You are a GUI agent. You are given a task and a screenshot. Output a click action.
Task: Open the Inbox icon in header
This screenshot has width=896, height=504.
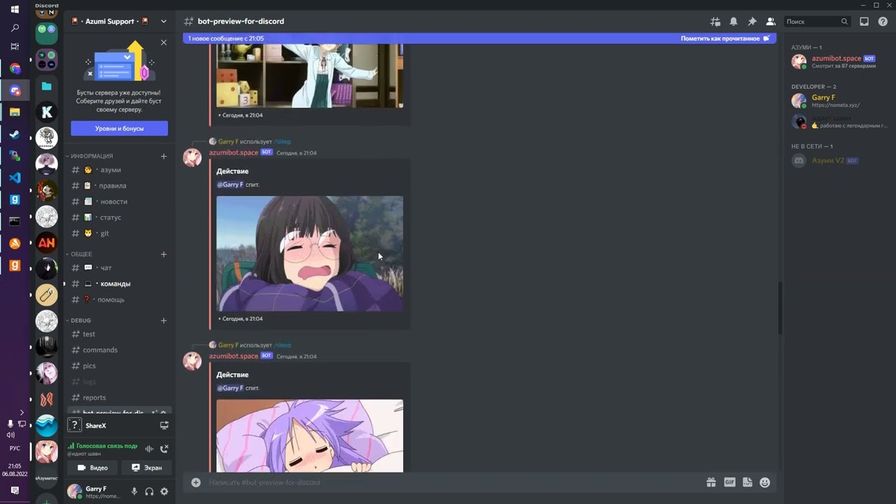pyautogui.click(x=864, y=22)
